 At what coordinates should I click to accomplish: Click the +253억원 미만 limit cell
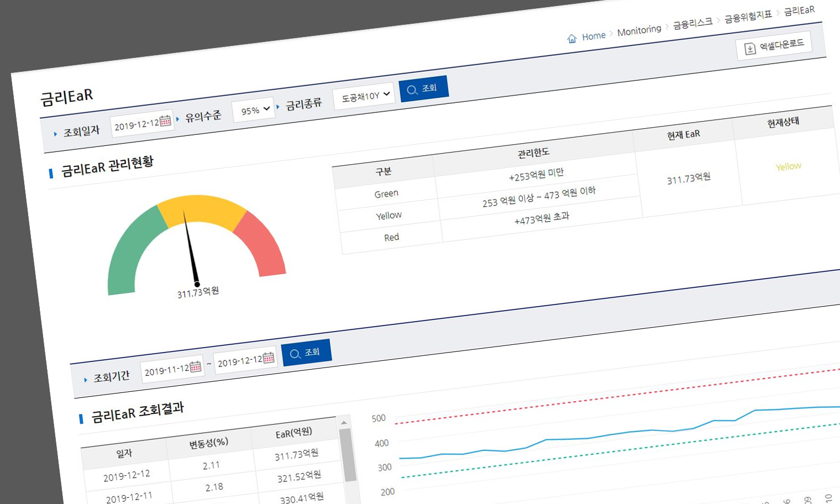click(x=536, y=175)
